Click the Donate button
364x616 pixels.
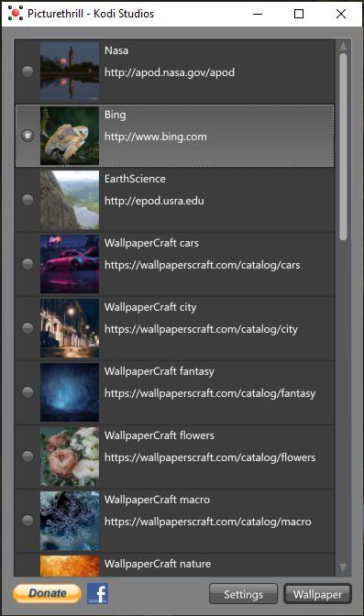(x=47, y=593)
